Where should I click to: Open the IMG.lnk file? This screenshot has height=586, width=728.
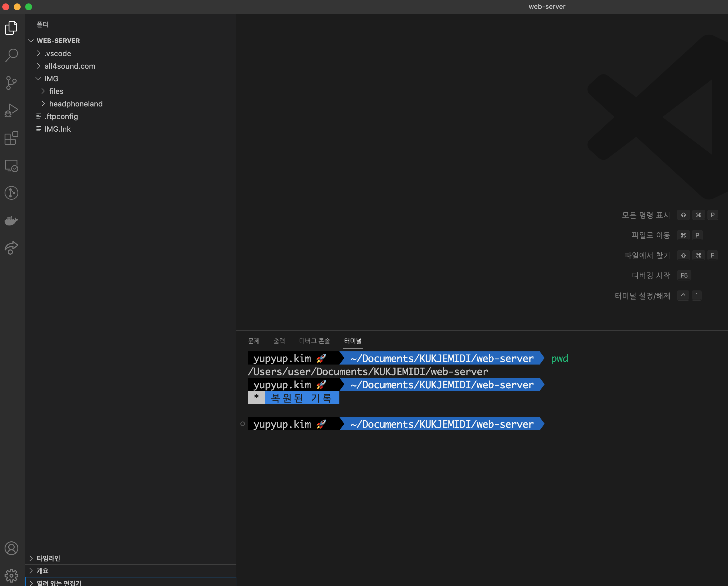tap(58, 128)
